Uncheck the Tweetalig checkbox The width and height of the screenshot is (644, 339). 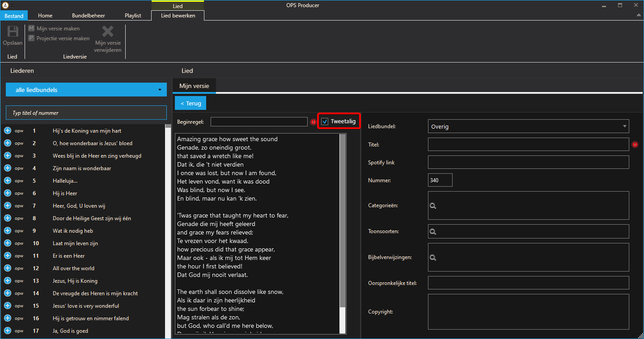(x=325, y=121)
